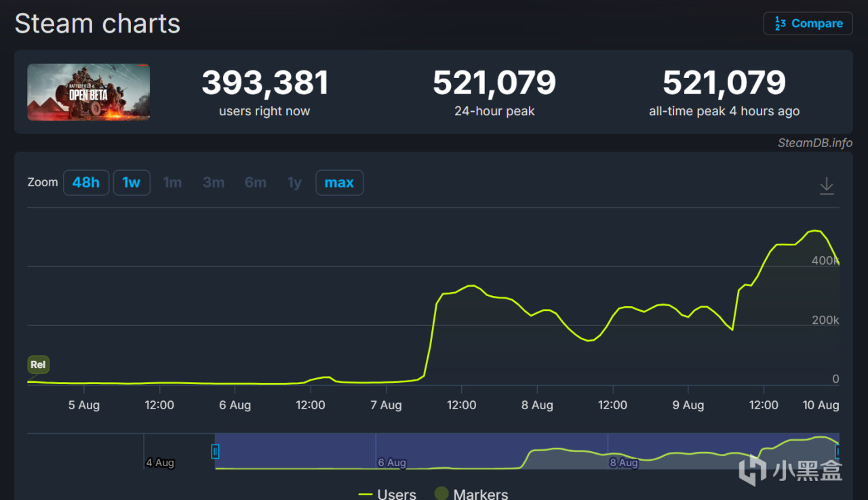Select the 1y zoom range
Screen dimensions: 868x500
294,182
